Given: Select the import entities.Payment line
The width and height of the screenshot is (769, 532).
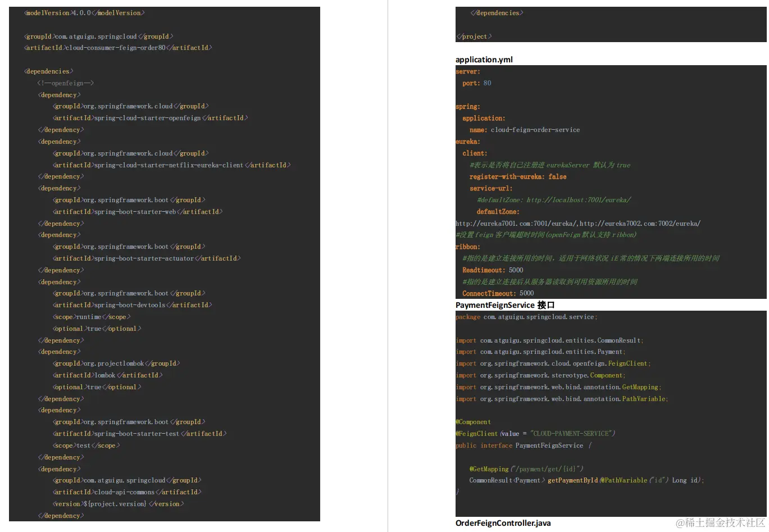Looking at the screenshot, I should [x=540, y=352].
